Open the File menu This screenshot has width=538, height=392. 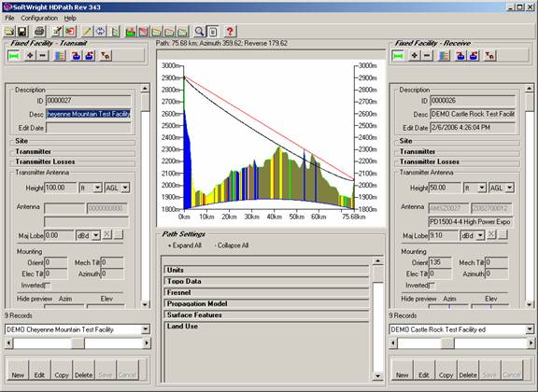click(x=9, y=18)
